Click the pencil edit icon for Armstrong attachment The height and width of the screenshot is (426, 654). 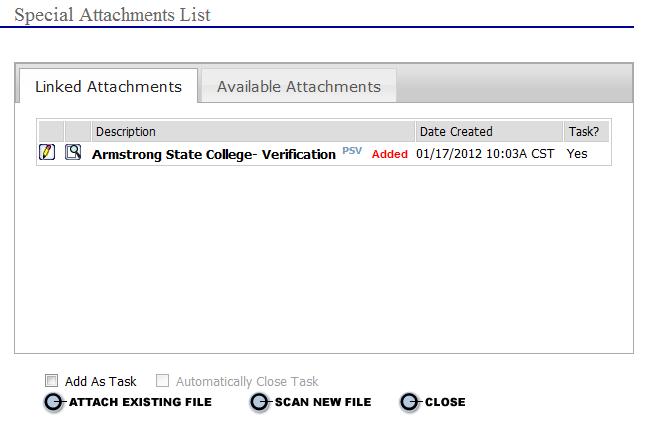pos(47,152)
